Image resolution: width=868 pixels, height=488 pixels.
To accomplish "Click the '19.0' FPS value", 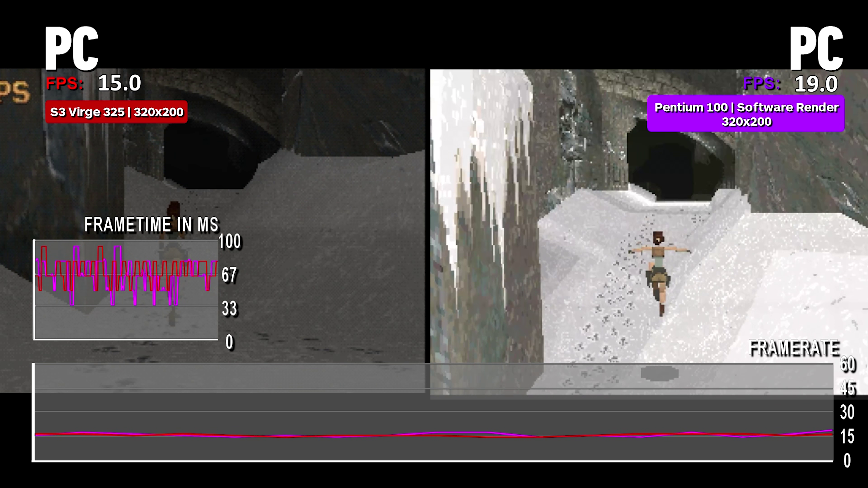I will (x=816, y=84).
